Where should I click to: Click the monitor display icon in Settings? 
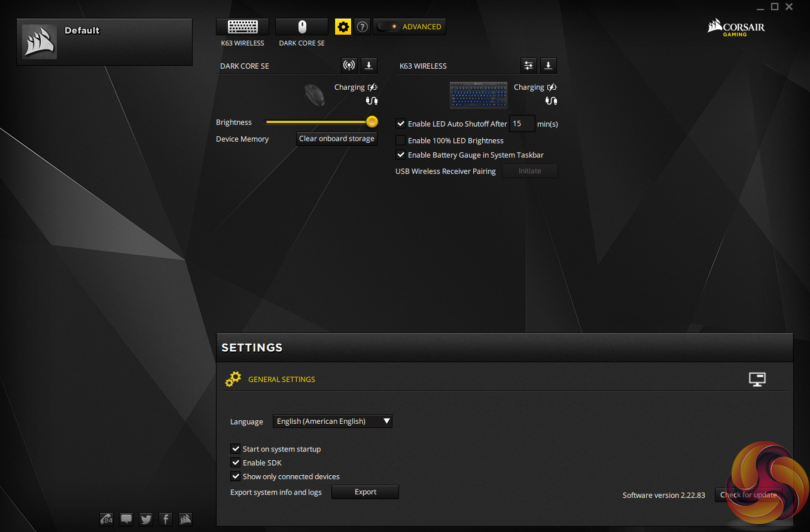click(x=757, y=379)
